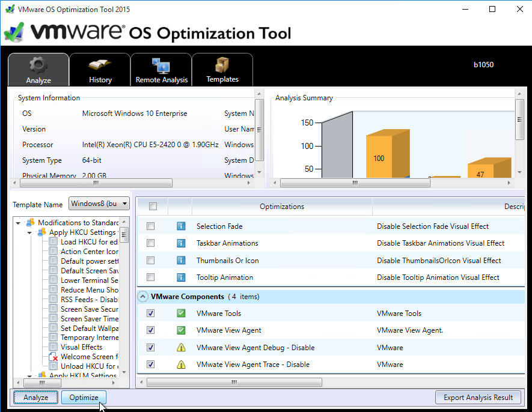
Task: Select the Temporary Internet tree item
Action: tap(90, 338)
